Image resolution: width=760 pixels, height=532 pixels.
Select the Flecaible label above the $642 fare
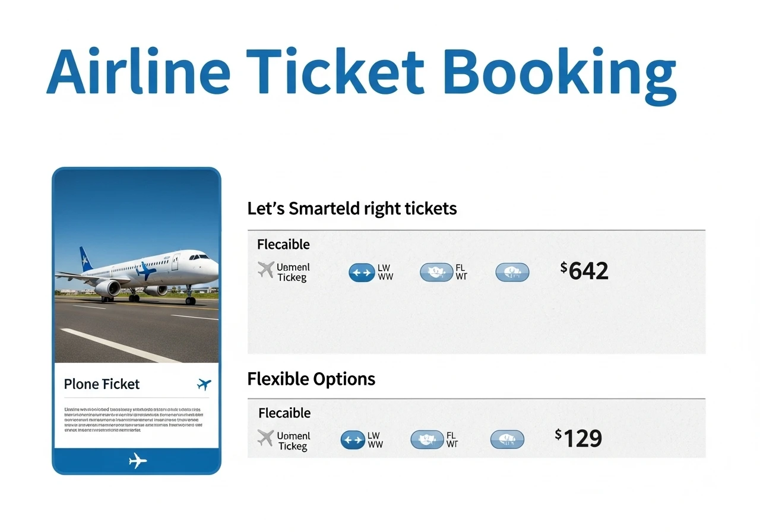click(283, 244)
